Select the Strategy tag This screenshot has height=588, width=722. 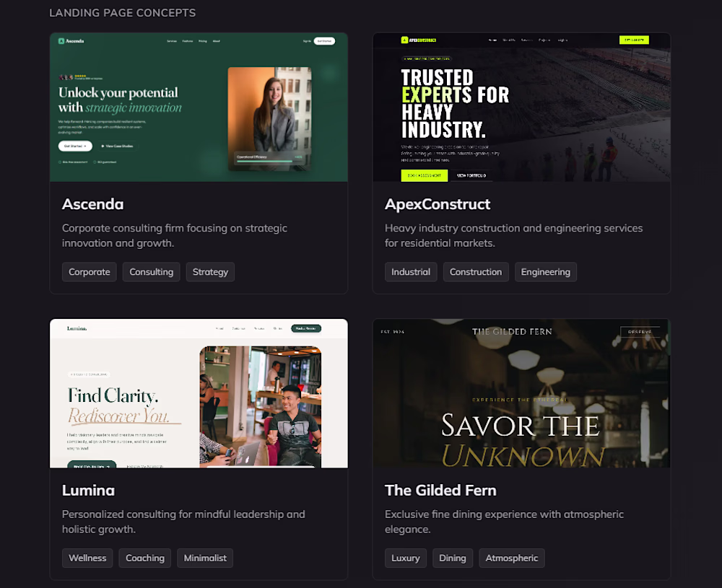click(x=210, y=272)
